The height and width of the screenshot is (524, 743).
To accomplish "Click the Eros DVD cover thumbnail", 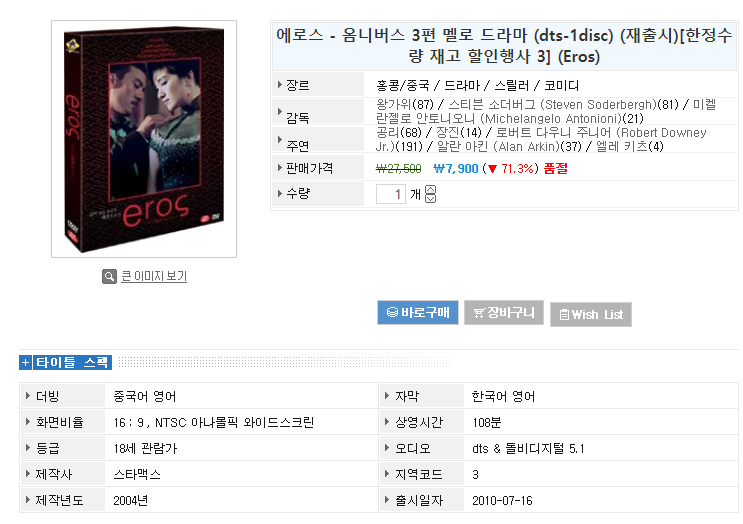I will (144, 139).
